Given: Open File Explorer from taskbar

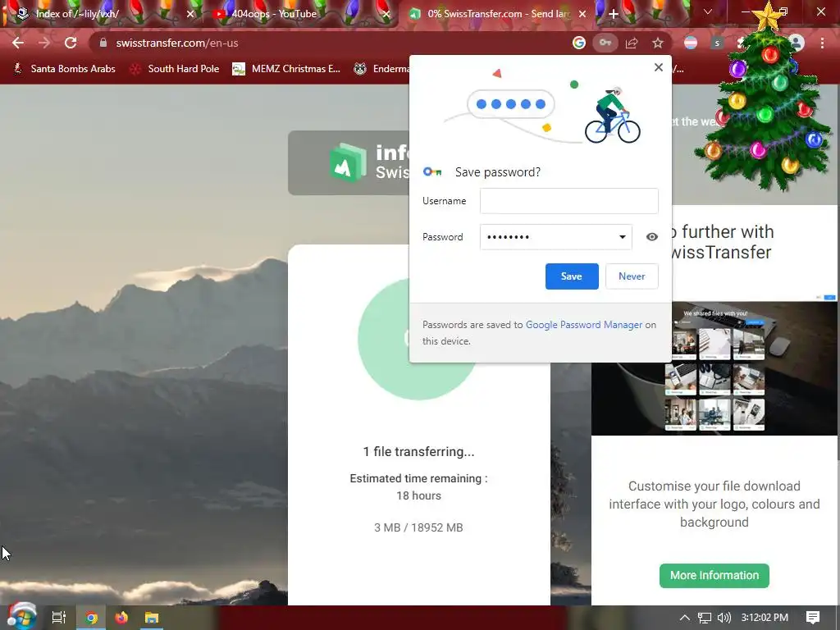Looking at the screenshot, I should [152, 618].
